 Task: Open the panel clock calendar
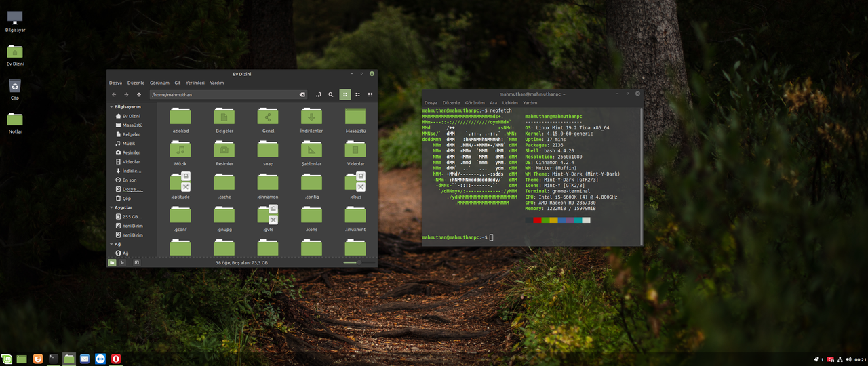click(x=860, y=359)
